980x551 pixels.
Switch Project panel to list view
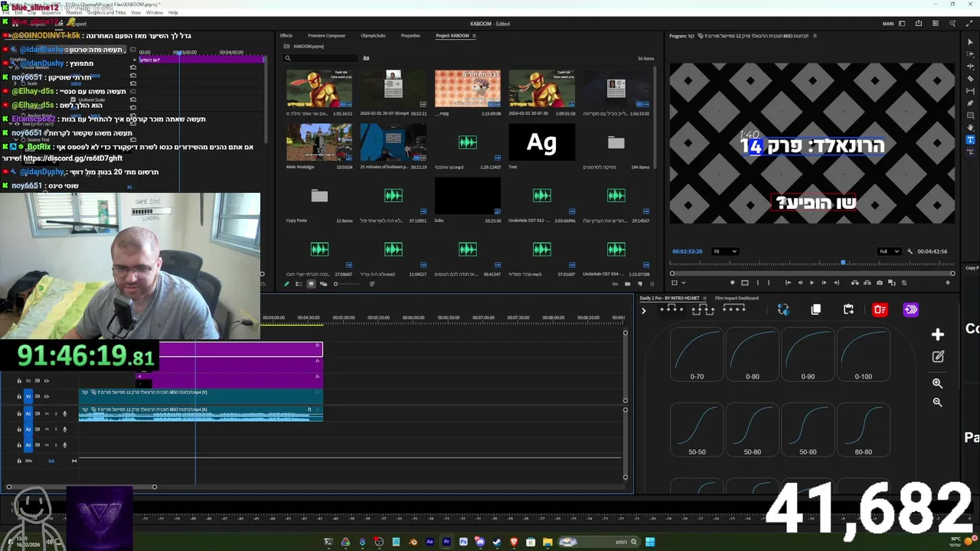click(x=299, y=284)
